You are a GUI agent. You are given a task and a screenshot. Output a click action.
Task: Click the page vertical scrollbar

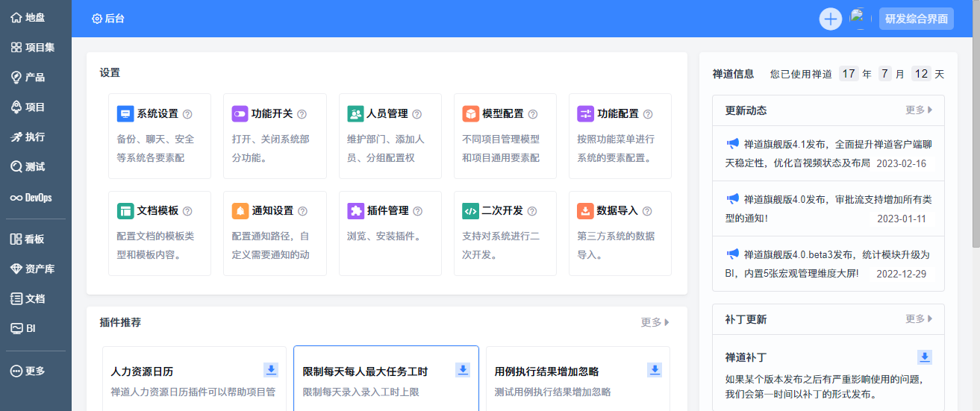point(976,123)
